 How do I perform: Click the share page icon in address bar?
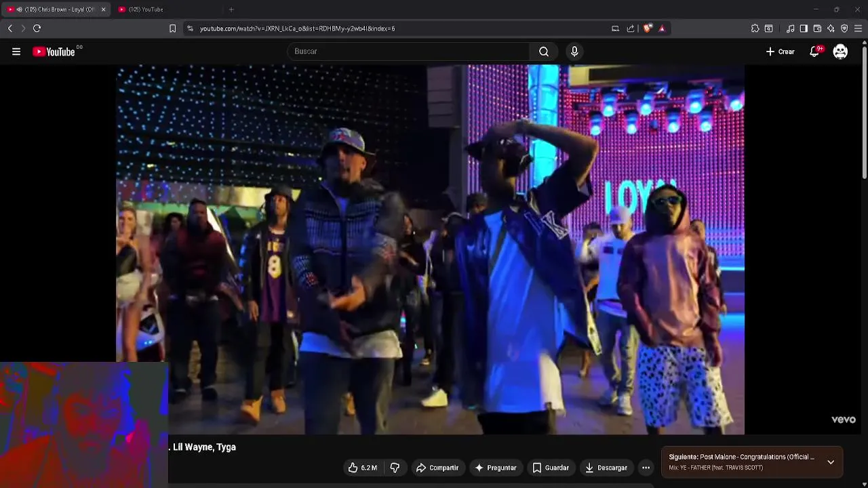click(x=631, y=28)
